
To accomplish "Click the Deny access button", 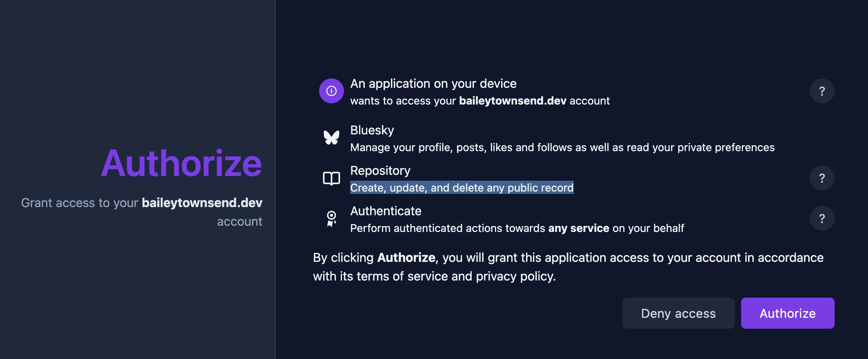I will coord(678,313).
